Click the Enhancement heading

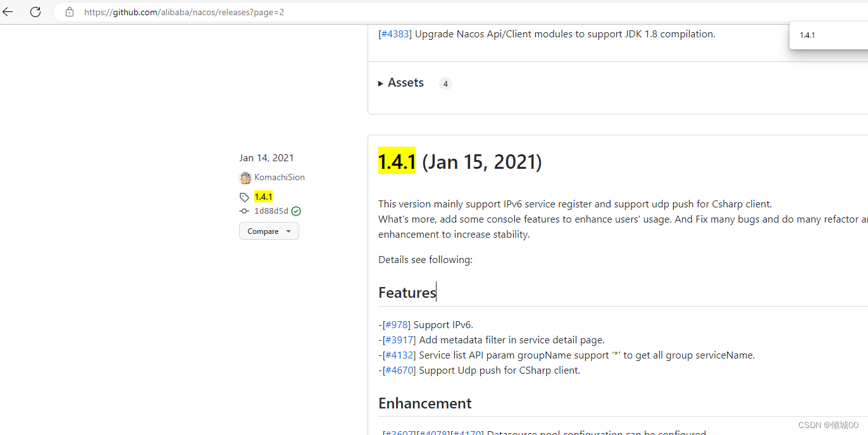(425, 403)
